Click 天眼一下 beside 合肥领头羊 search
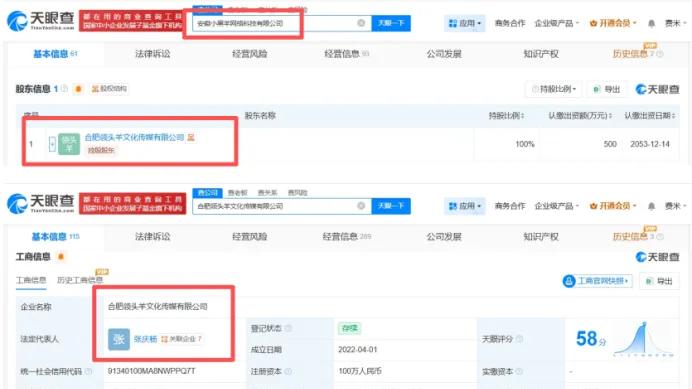Image resolution: width=692 pixels, height=389 pixels. pyautogui.click(x=391, y=206)
